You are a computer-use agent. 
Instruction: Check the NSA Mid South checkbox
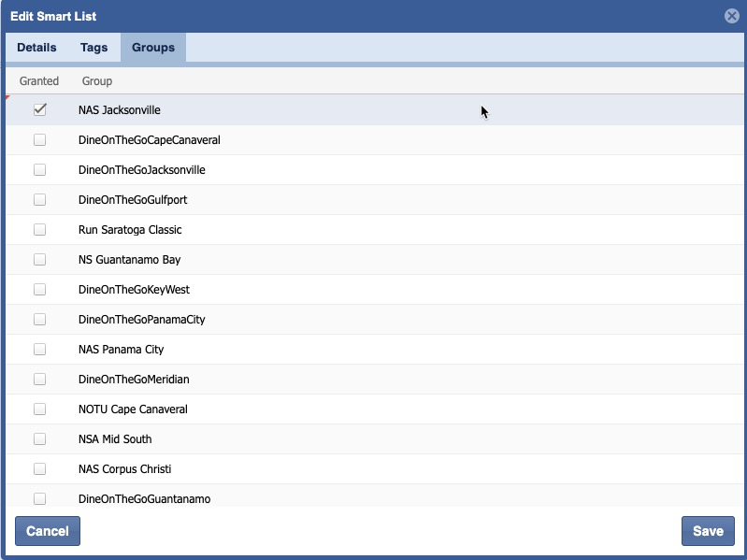[x=40, y=439]
